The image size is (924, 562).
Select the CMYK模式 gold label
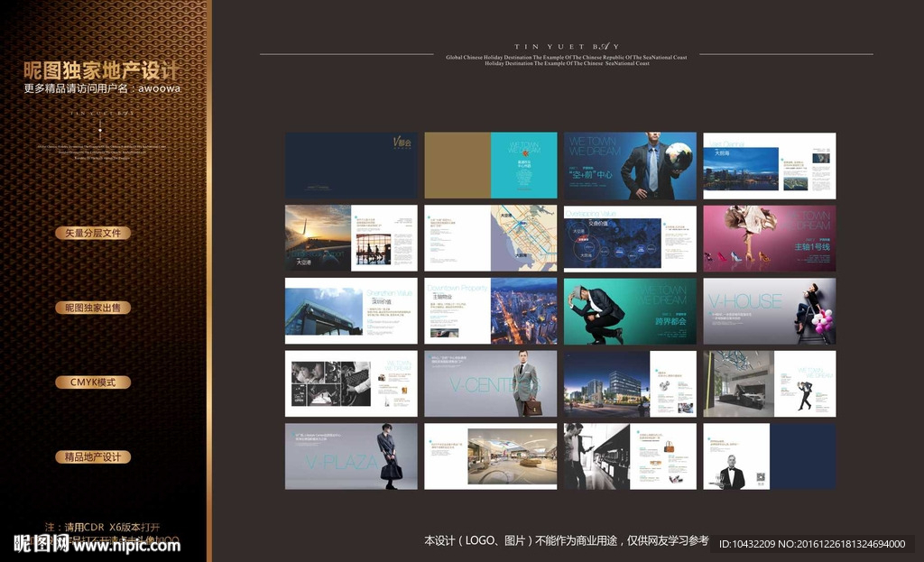pos(93,382)
